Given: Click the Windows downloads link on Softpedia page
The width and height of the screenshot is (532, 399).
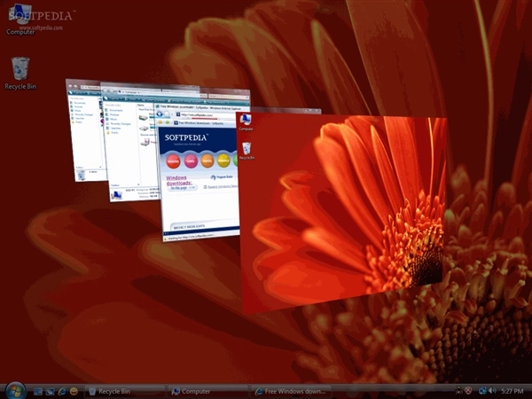Looking at the screenshot, I should point(182,180).
